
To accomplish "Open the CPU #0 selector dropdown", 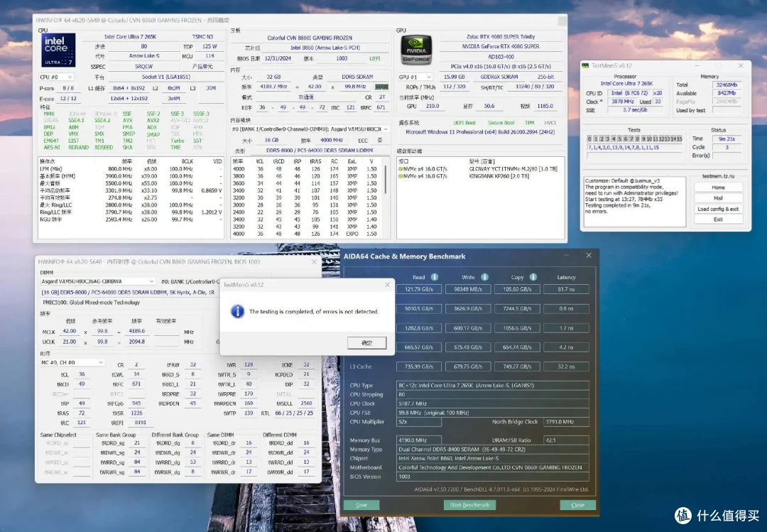I will click(x=56, y=77).
